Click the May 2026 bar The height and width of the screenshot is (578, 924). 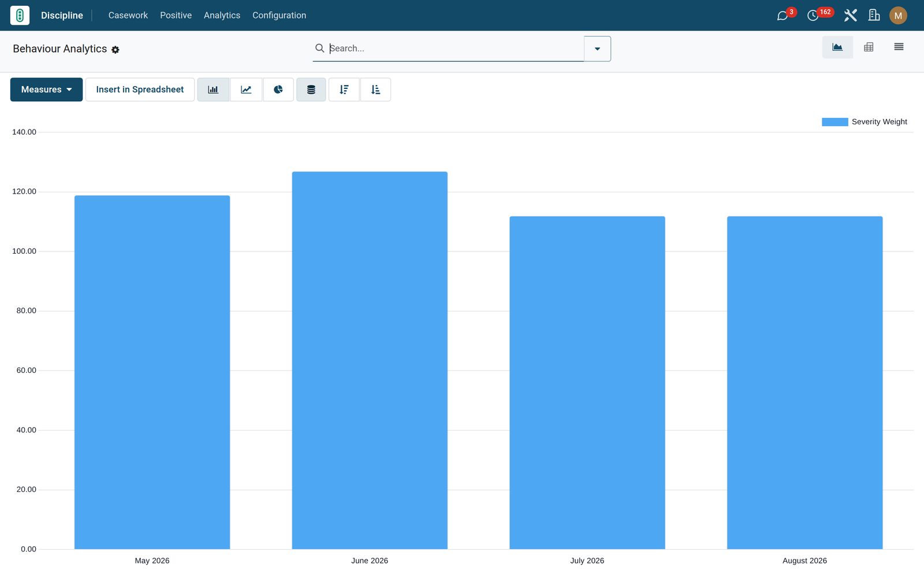pyautogui.click(x=152, y=372)
